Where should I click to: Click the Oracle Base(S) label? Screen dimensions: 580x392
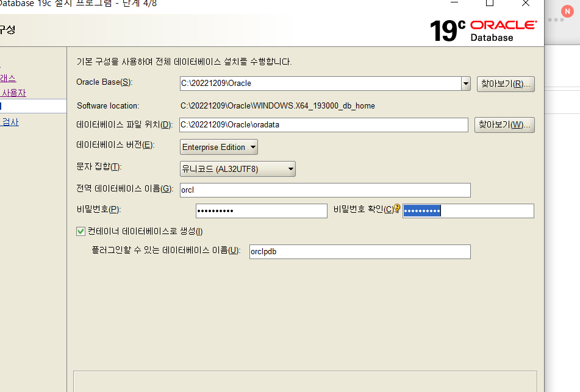point(104,82)
